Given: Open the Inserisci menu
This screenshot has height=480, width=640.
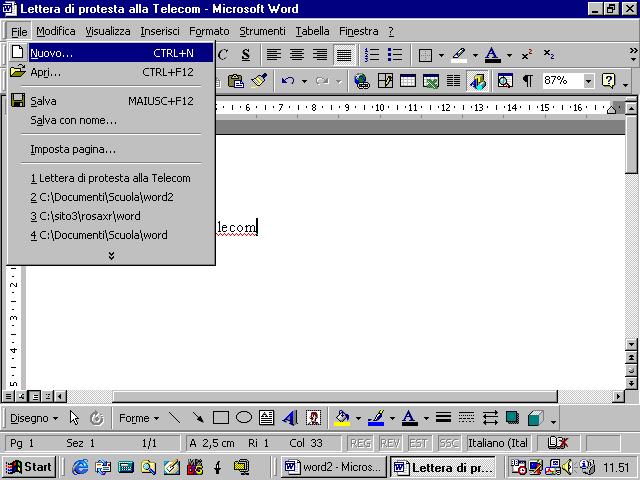Looking at the screenshot, I should [x=160, y=31].
